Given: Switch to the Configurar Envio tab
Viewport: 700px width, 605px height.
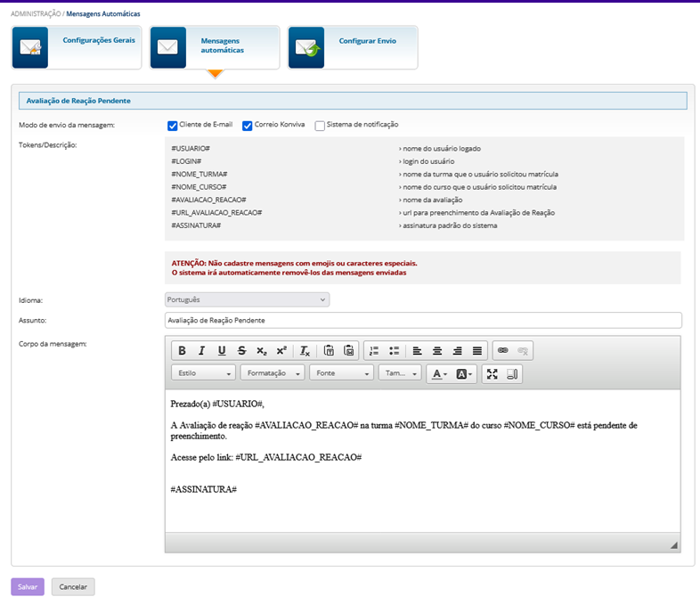Looking at the screenshot, I should click(x=353, y=47).
